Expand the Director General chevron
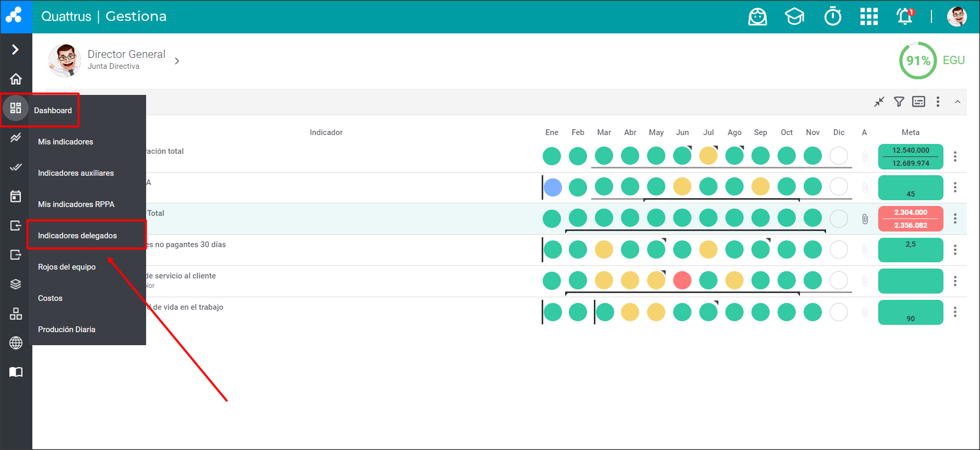This screenshot has width=980, height=450. 177,61
